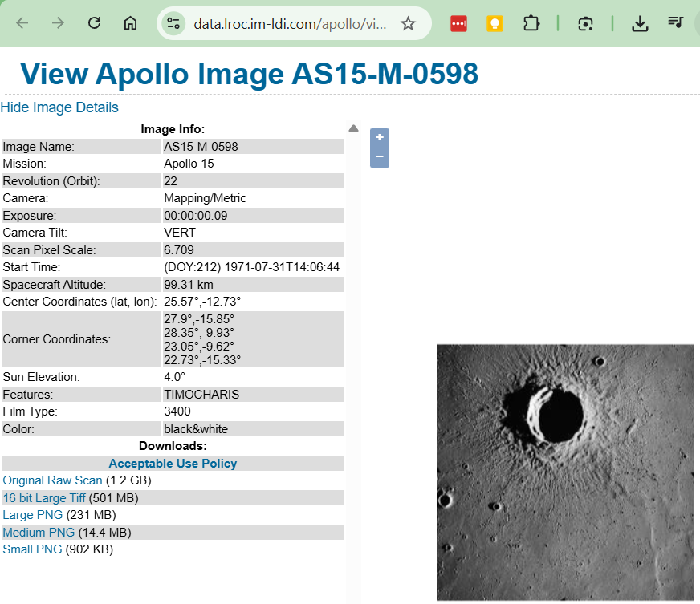Click the browser back arrow
700x604 pixels.
pos(22,23)
